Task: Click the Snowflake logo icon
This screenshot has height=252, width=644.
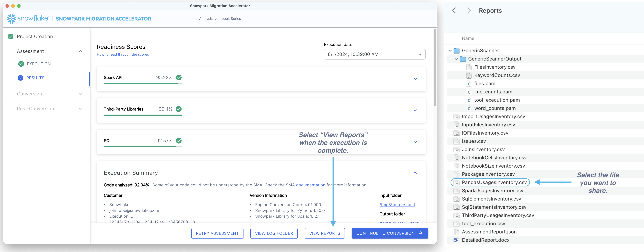Action: click(x=12, y=18)
